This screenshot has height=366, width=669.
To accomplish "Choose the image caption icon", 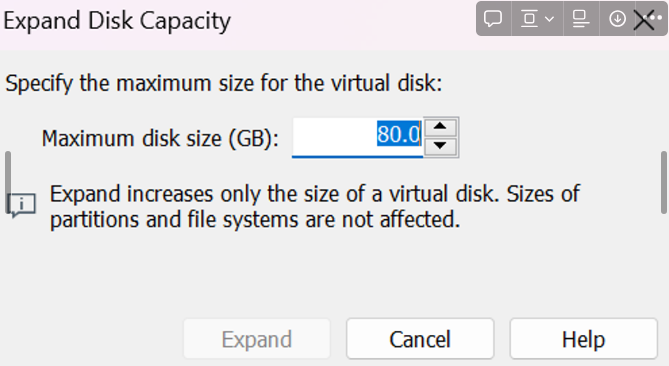I will click(x=580, y=19).
